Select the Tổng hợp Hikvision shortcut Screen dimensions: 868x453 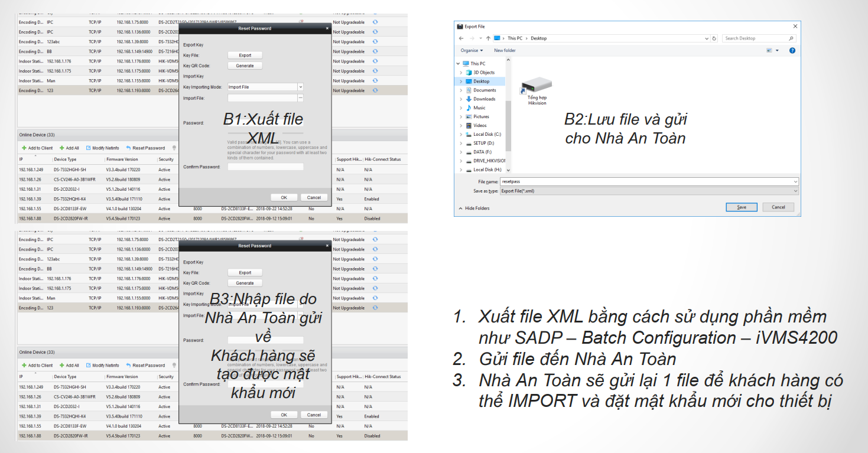click(x=537, y=90)
